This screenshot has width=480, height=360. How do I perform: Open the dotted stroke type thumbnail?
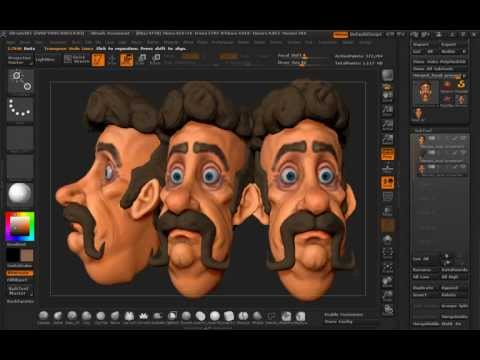pyautogui.click(x=20, y=109)
